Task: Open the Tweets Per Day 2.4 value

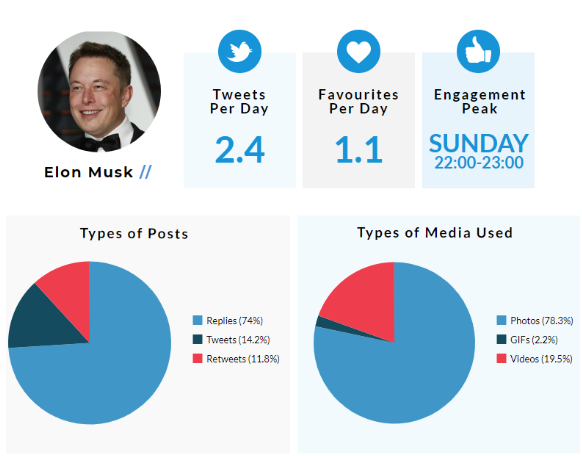Action: pyautogui.click(x=240, y=150)
